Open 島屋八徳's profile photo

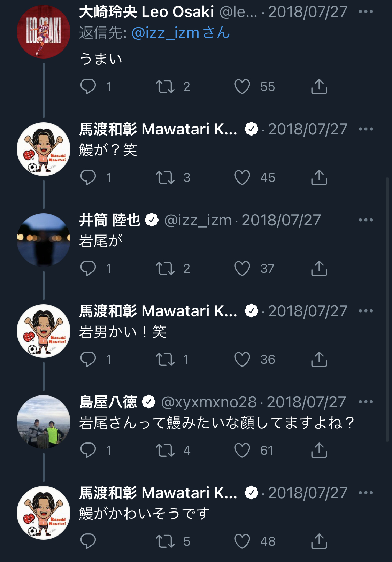(44, 422)
